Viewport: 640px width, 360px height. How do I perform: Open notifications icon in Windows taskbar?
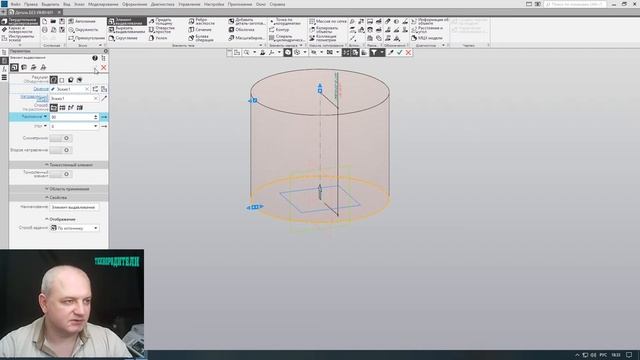[629, 355]
